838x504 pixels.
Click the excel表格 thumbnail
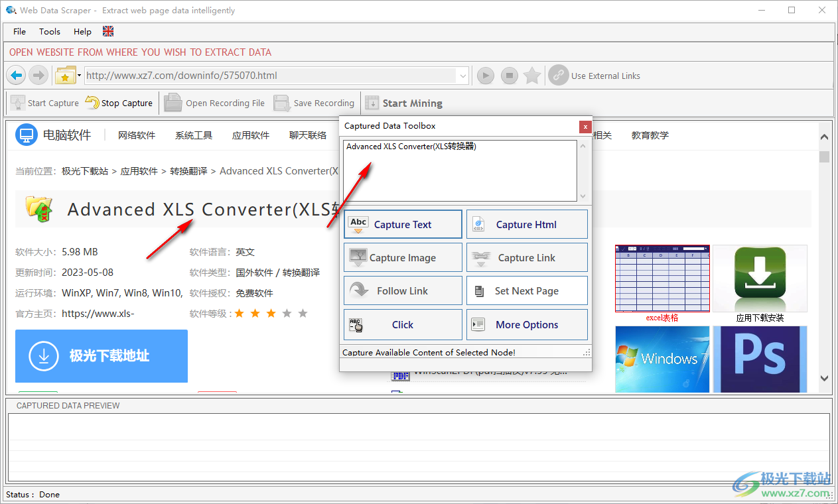point(662,279)
